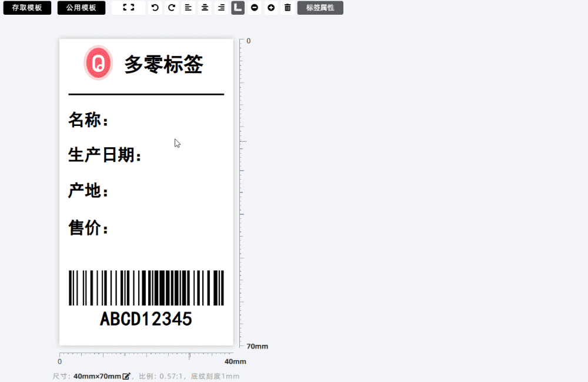Click the 底纹刻度1mm text
Image resolution: width=588 pixels, height=382 pixels.
click(215, 376)
